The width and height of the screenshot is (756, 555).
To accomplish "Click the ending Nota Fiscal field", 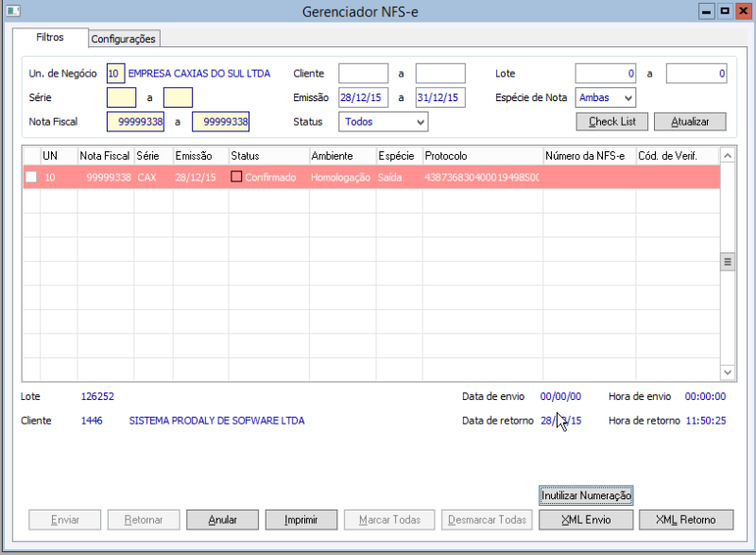I will 221,122.
